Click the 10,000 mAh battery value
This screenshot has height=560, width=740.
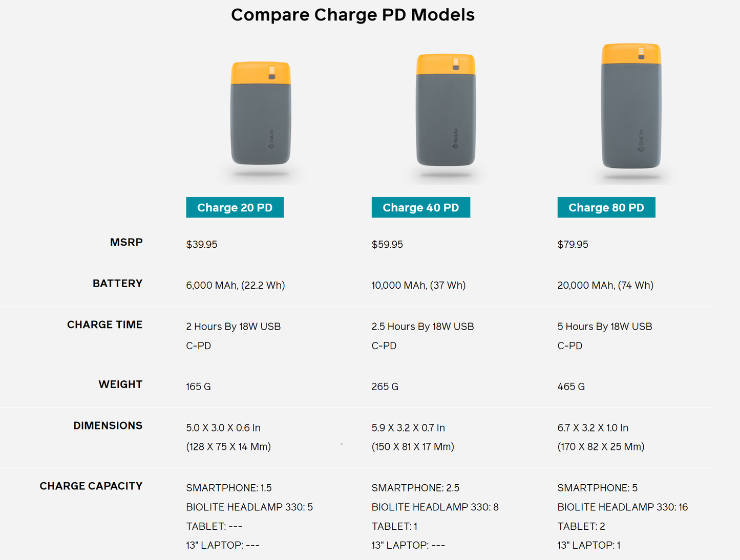[418, 285]
